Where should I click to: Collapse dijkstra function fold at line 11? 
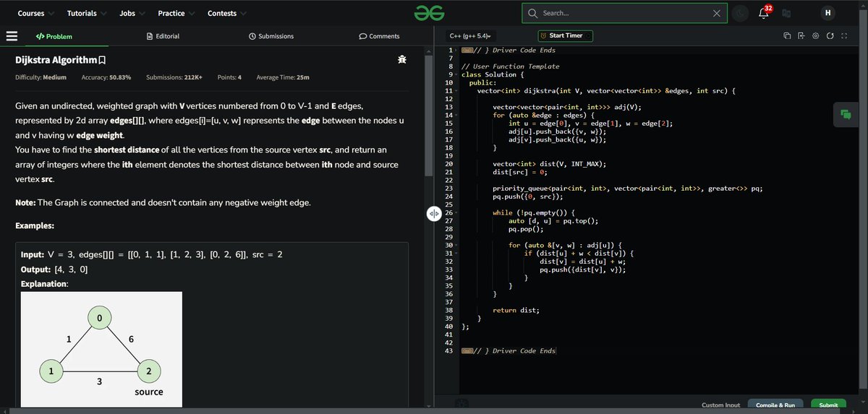(456, 91)
